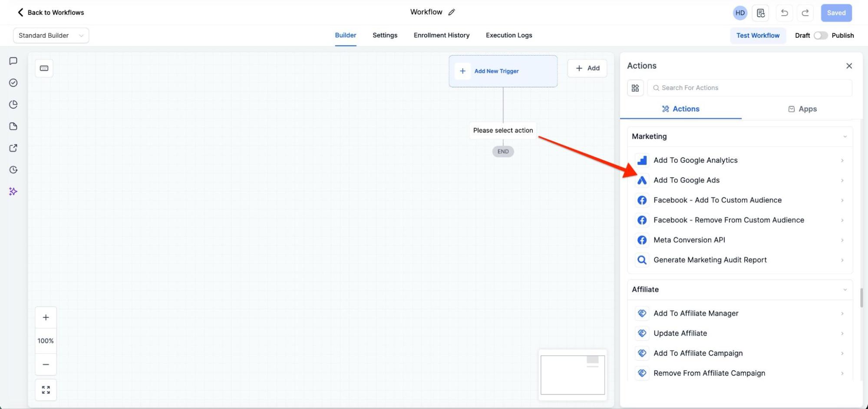This screenshot has width=868, height=409.
Task: Open the Apps tab in Actions panel
Action: point(802,109)
